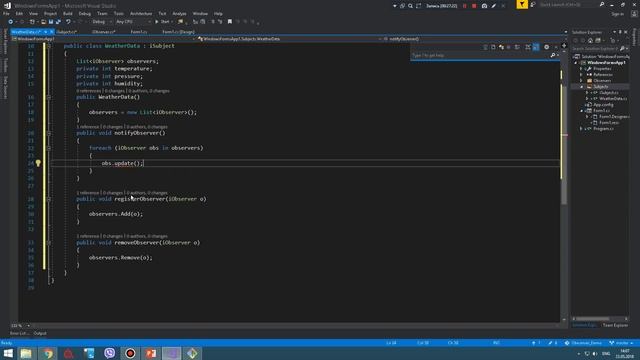The image size is (640, 360).
Task: Open the Build menu
Action: click(67, 13)
